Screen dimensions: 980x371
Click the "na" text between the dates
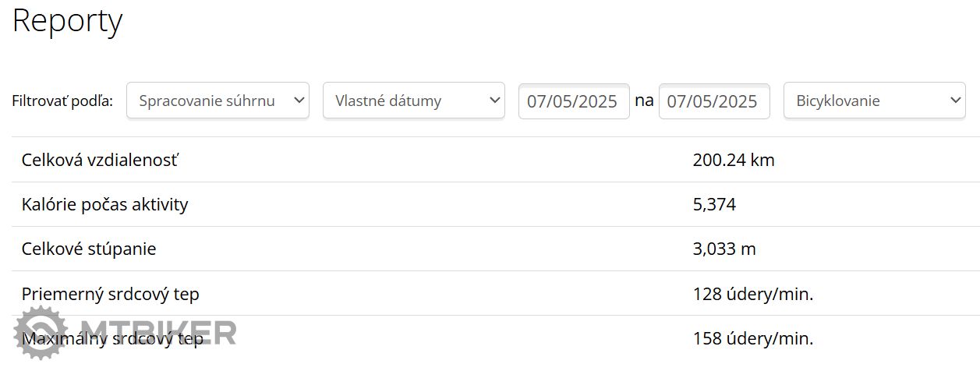644,101
